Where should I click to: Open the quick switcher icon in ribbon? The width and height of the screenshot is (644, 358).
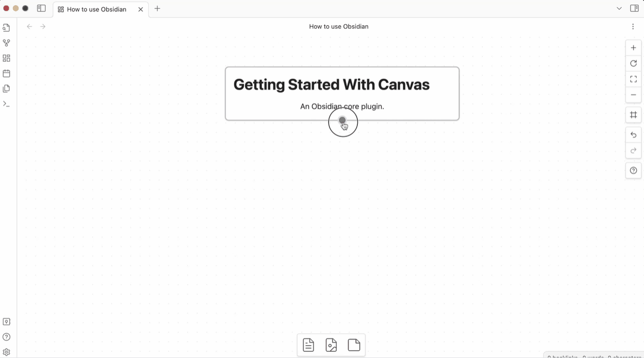[6, 28]
